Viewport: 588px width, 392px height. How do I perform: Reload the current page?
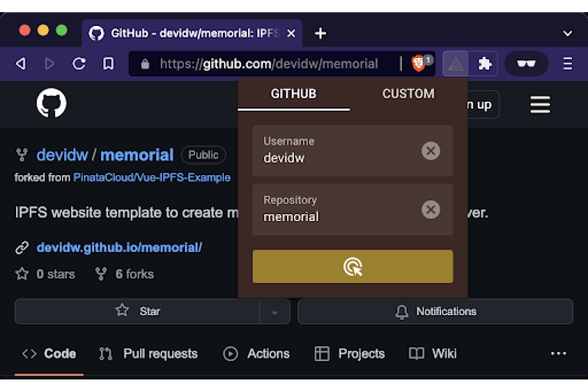click(79, 64)
